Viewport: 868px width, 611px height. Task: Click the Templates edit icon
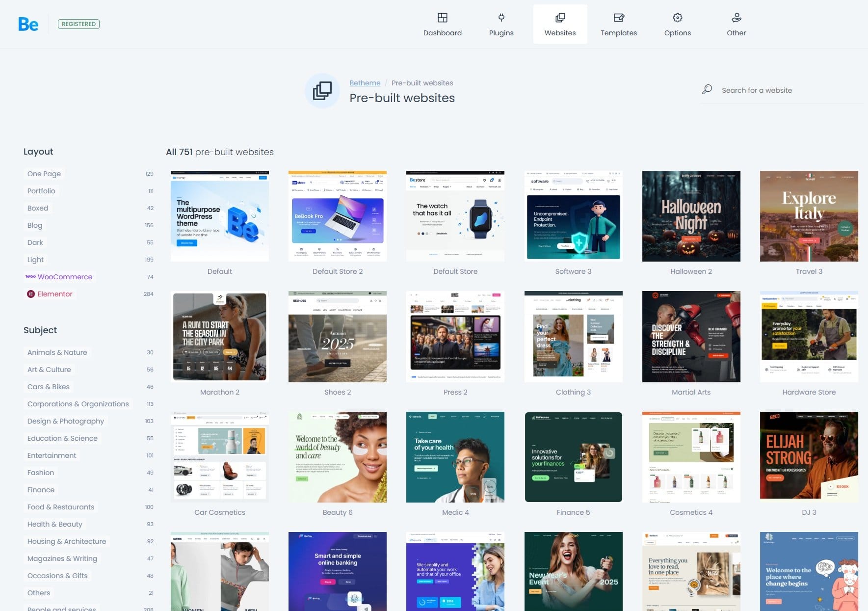(x=619, y=18)
